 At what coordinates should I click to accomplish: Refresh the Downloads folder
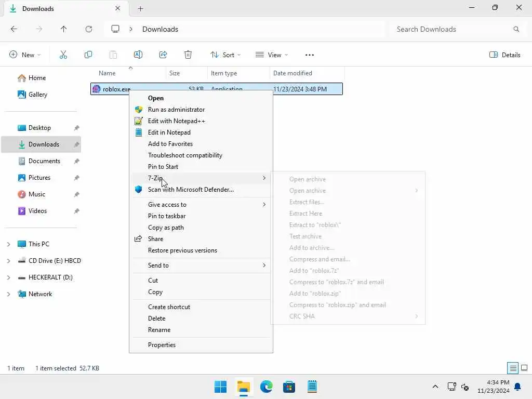coord(88,29)
